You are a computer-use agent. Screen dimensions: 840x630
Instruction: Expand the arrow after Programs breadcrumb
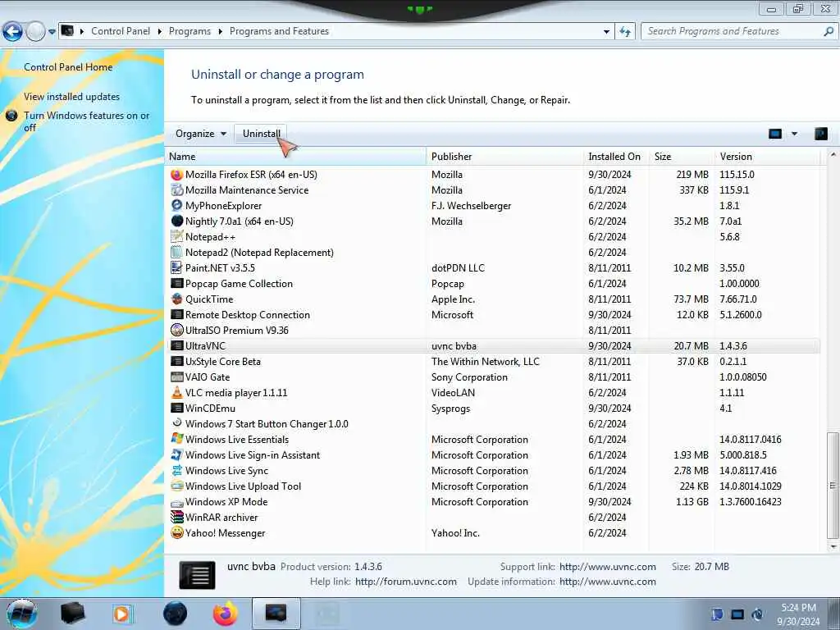pyautogui.click(x=220, y=32)
